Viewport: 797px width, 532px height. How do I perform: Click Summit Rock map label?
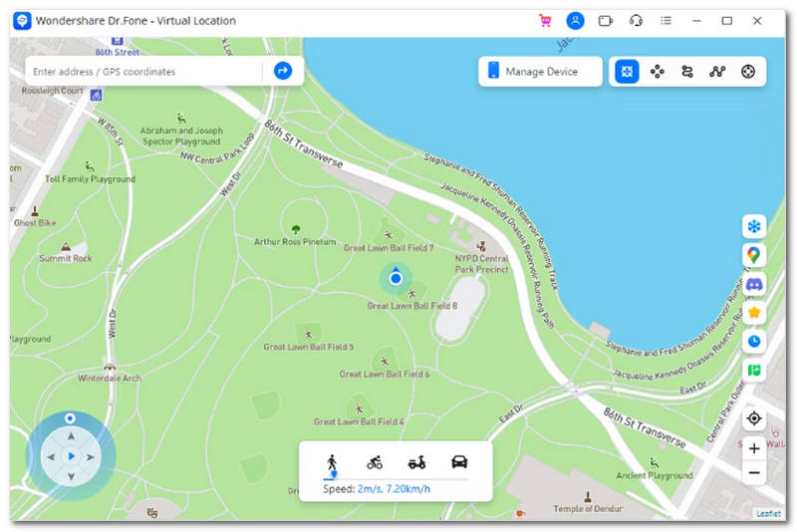(x=66, y=259)
